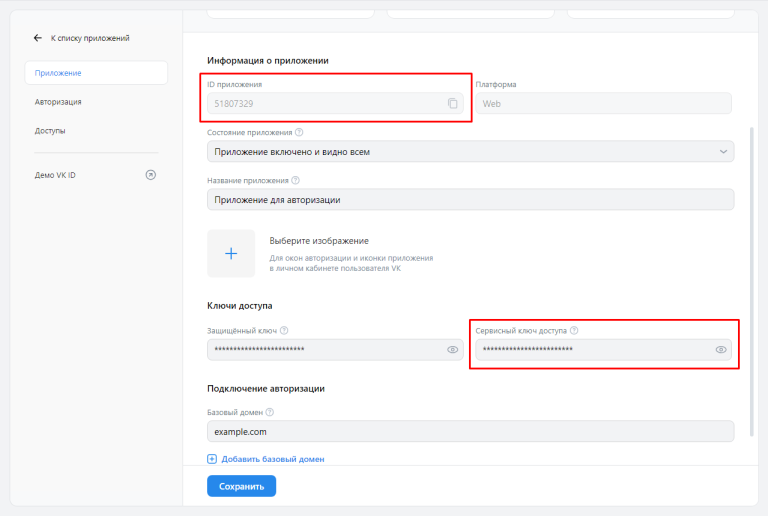Open Demo VK ID external link icon

pos(151,174)
